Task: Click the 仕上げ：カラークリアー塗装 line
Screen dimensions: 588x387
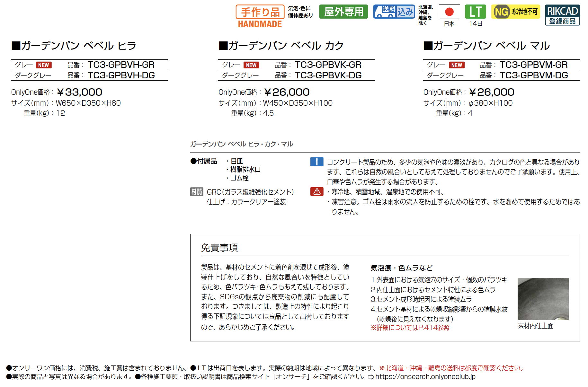Action: 246,202
